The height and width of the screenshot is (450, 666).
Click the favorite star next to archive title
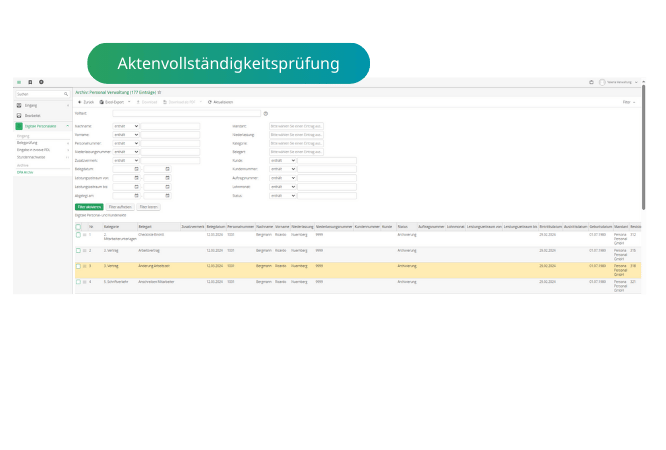pos(160,92)
